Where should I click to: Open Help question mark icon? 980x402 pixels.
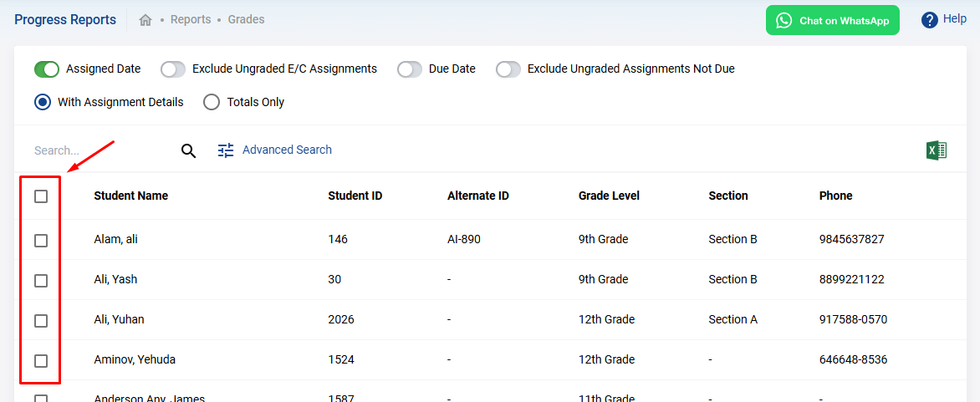(x=930, y=20)
